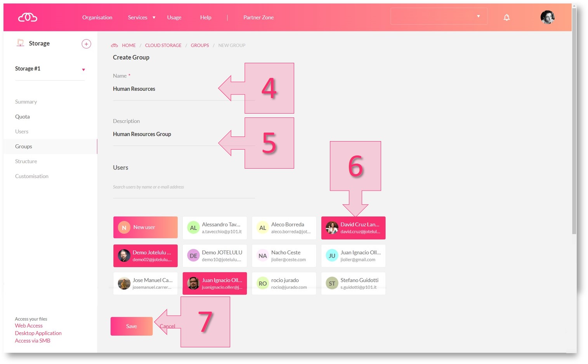Click the Storage sidebar header icon
Viewport: 588px width, 364px height.
pos(20,43)
